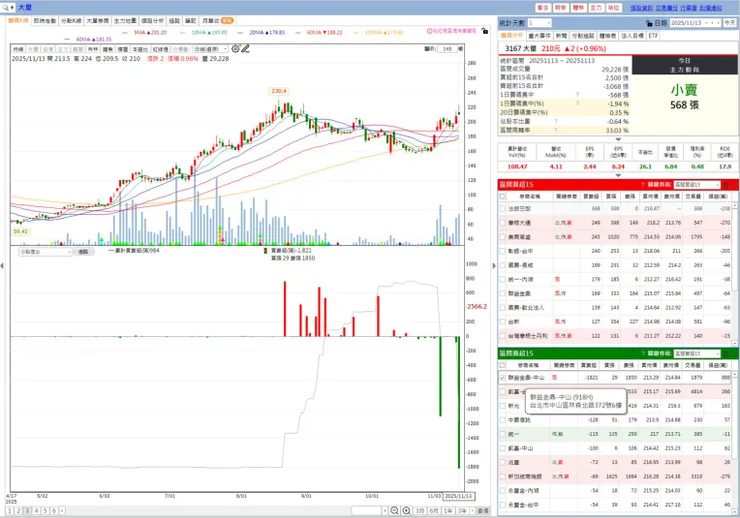The width and height of the screenshot is (740, 518).
Task: Expand chevron below the statistics summary box
Action: tap(618, 140)
